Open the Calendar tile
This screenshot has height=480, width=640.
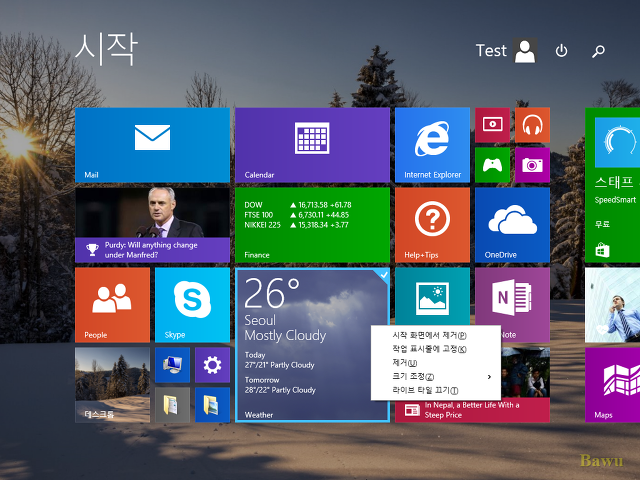[312, 145]
